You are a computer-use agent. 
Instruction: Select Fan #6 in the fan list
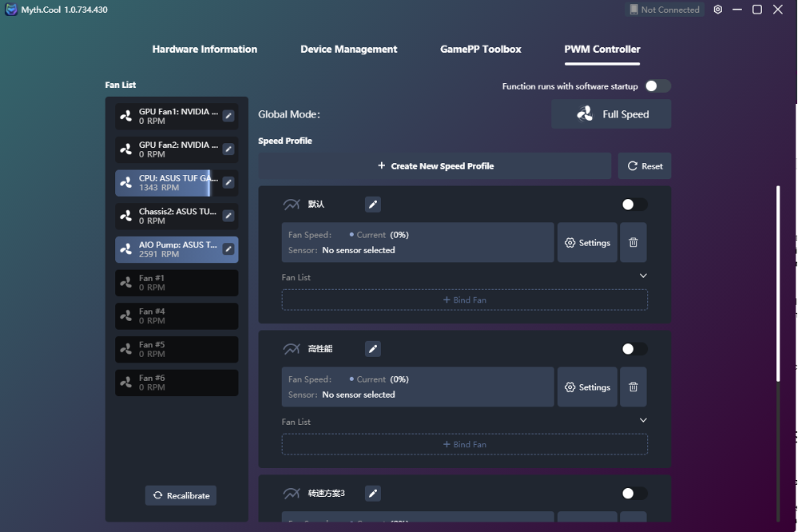pos(177,383)
